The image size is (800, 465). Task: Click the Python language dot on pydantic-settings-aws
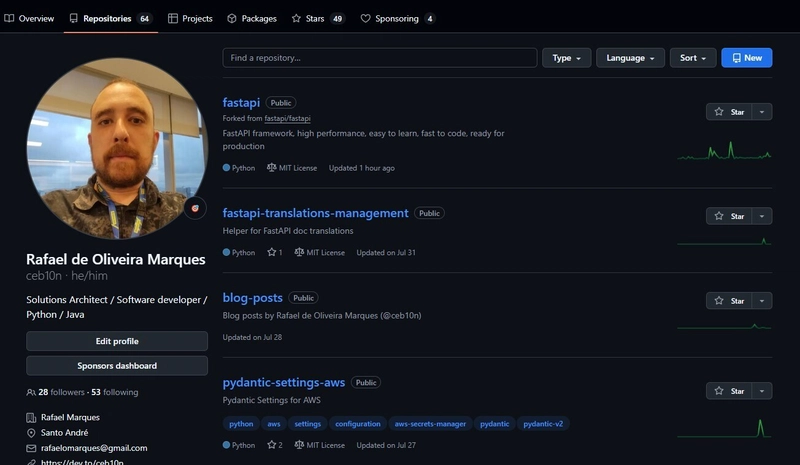tap(226, 445)
